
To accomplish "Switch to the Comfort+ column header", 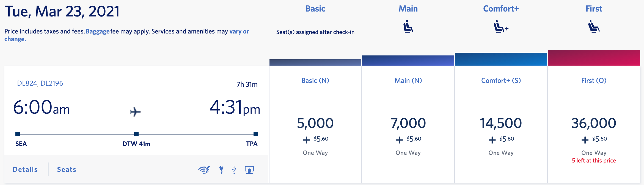I will tap(500, 9).
